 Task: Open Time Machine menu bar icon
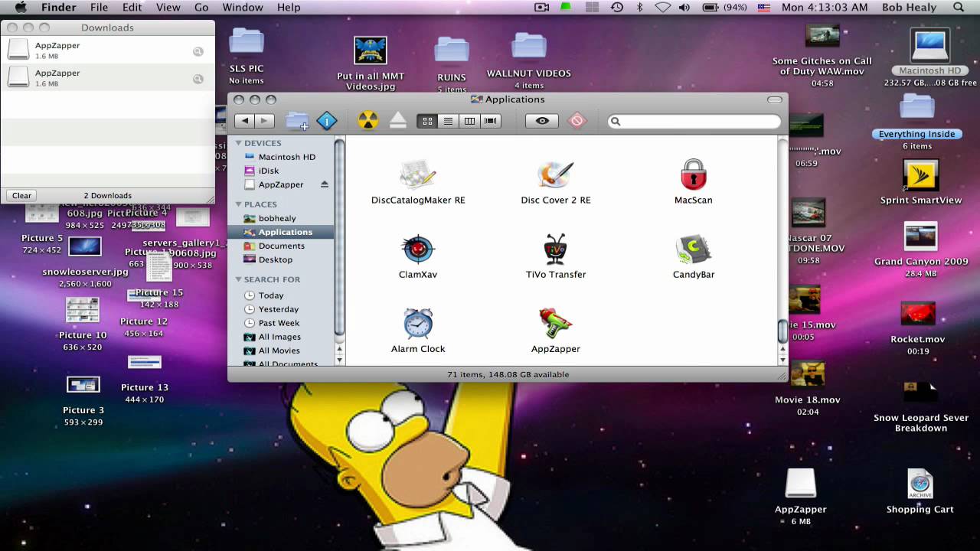617,7
